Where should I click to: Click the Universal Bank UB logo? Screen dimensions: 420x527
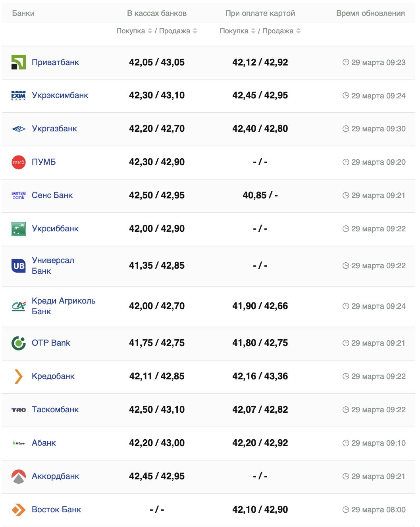tap(19, 266)
